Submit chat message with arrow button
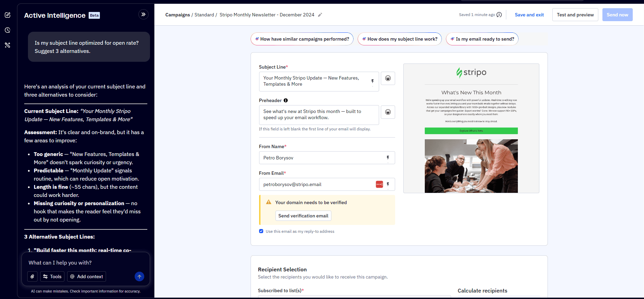644x299 pixels. (139, 276)
